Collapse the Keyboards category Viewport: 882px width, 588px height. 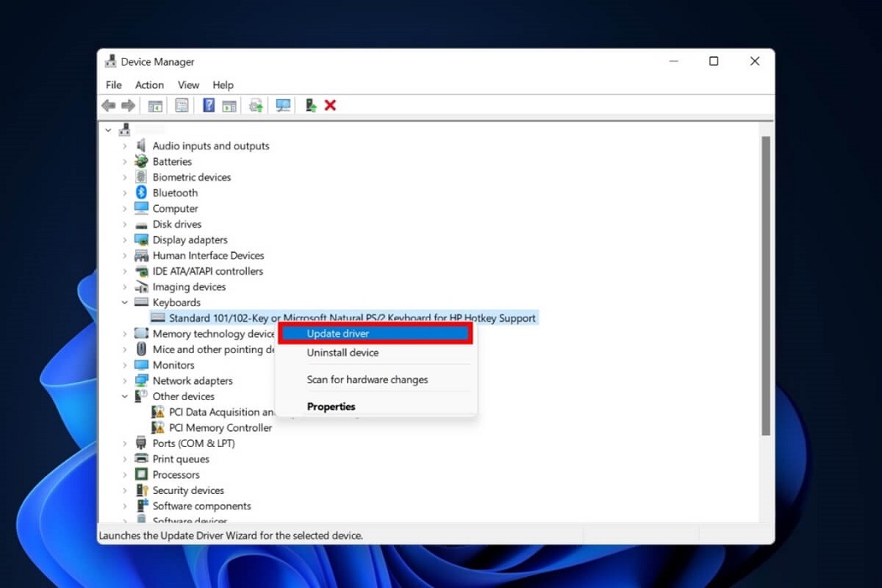pos(123,302)
